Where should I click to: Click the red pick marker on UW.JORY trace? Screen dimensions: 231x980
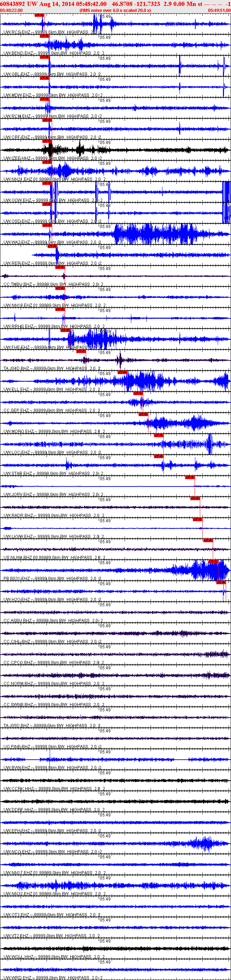tap(190, 477)
